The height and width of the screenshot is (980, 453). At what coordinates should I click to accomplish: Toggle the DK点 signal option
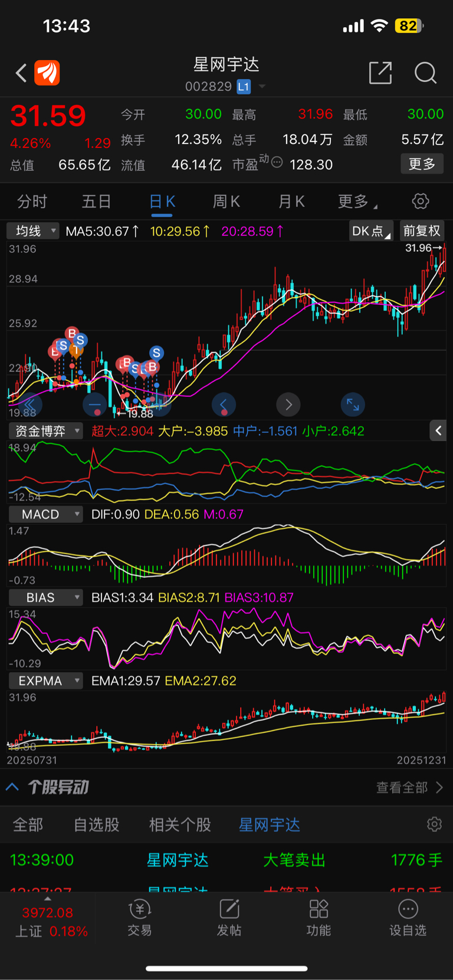point(371,231)
